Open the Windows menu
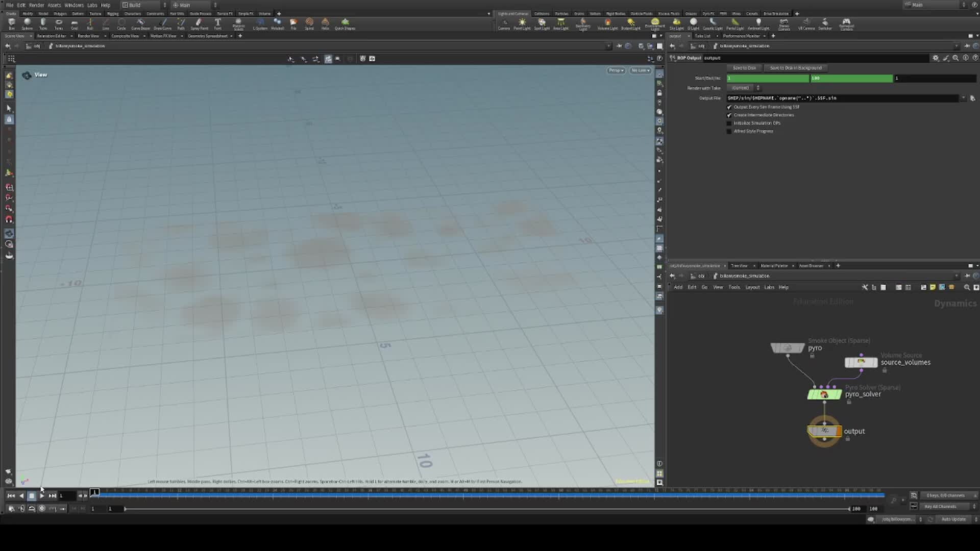The image size is (980, 551). pyautogui.click(x=74, y=5)
